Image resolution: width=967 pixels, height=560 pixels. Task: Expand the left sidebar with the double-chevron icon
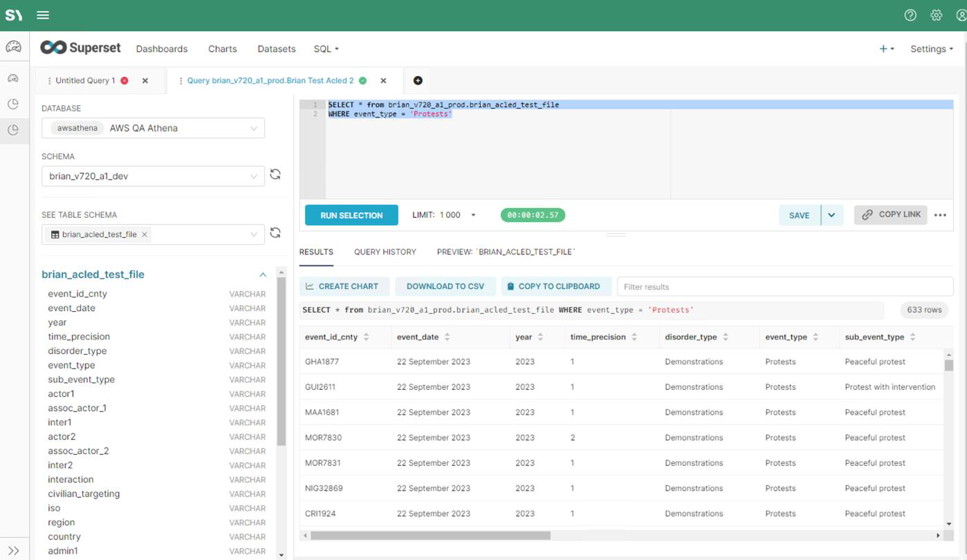pyautogui.click(x=13, y=550)
